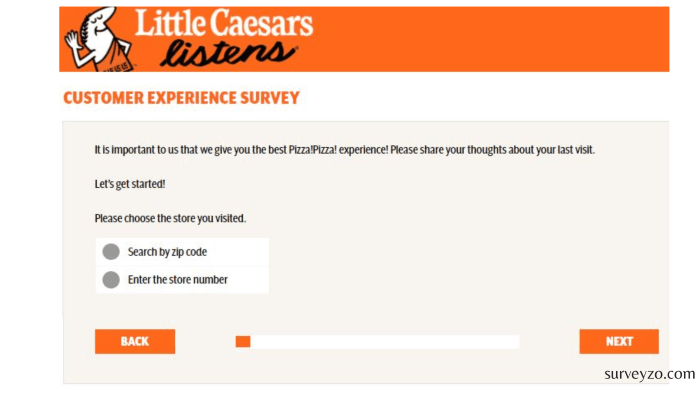
Task: Go back with the BACK button
Action: click(x=135, y=341)
